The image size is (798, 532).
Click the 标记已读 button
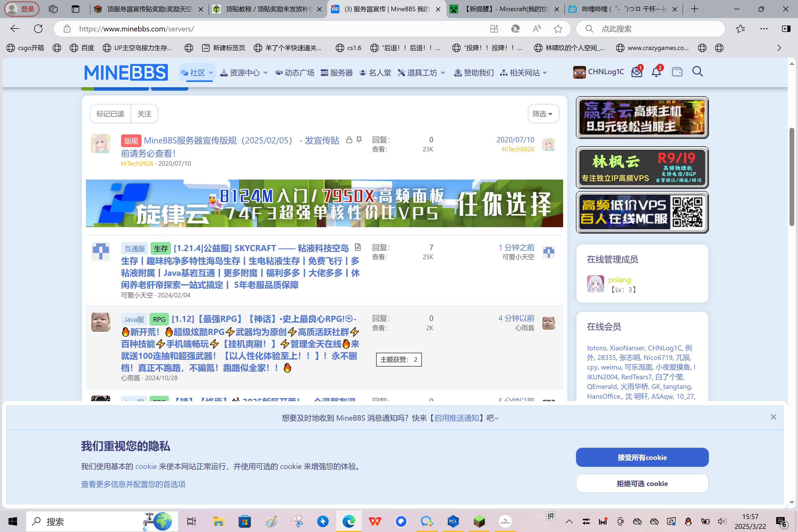tap(110, 114)
